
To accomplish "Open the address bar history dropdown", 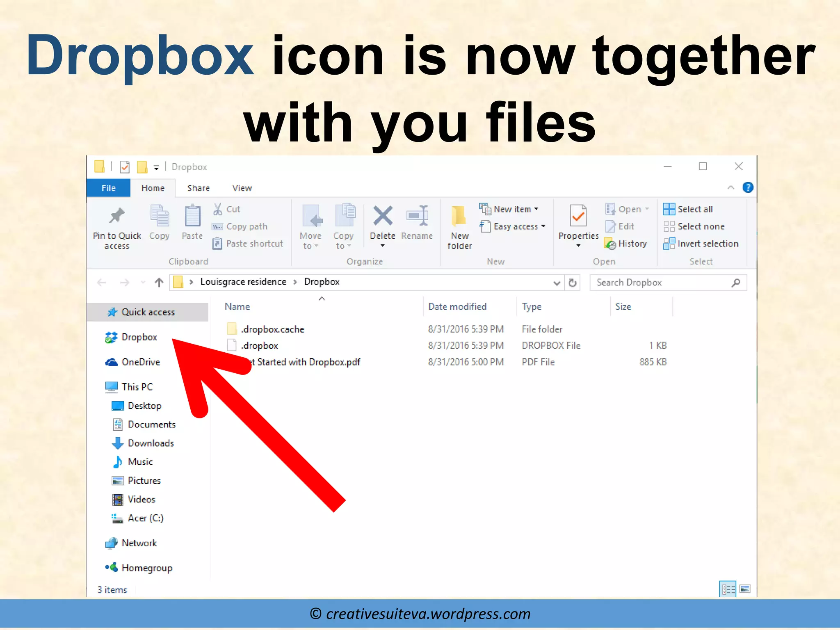I will pos(557,283).
